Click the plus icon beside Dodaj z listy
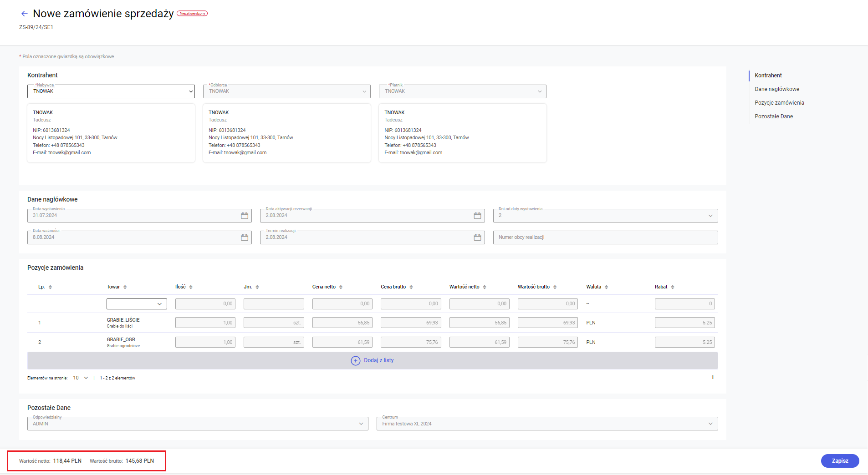This screenshot has height=475, width=868. [x=356, y=361]
